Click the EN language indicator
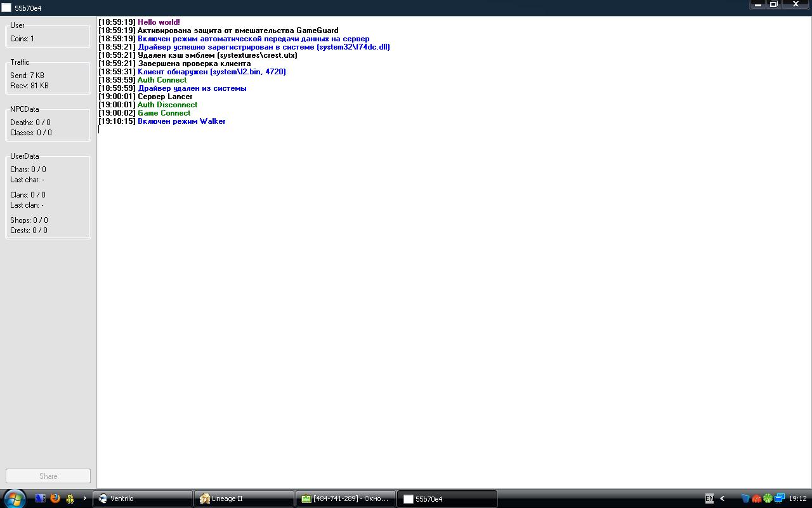 709,498
